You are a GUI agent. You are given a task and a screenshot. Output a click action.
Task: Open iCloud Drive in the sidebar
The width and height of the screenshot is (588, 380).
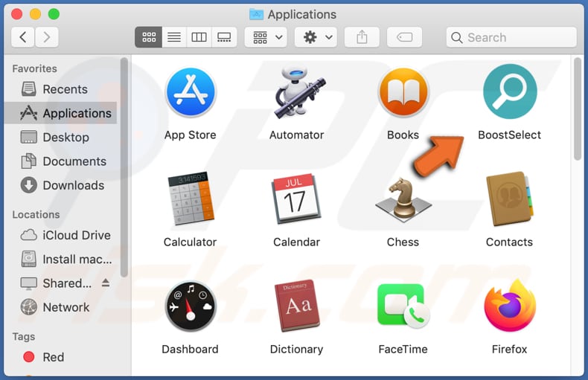60,235
